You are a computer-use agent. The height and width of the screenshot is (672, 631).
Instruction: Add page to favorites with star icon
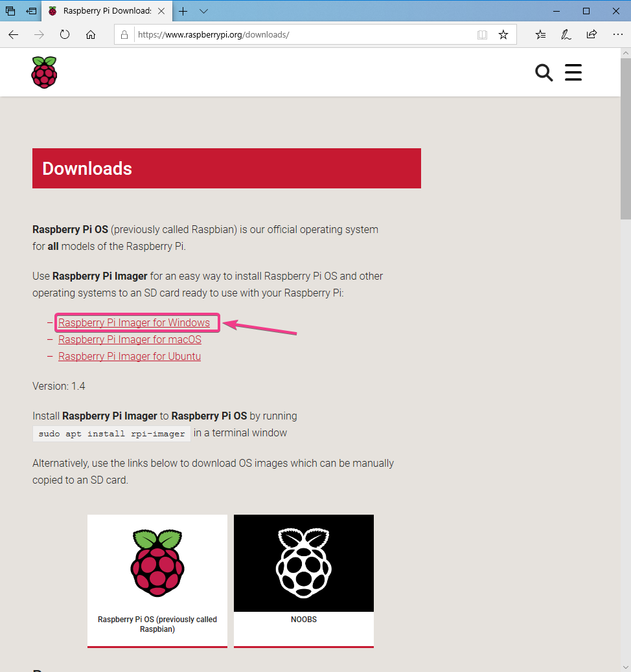[x=503, y=35]
